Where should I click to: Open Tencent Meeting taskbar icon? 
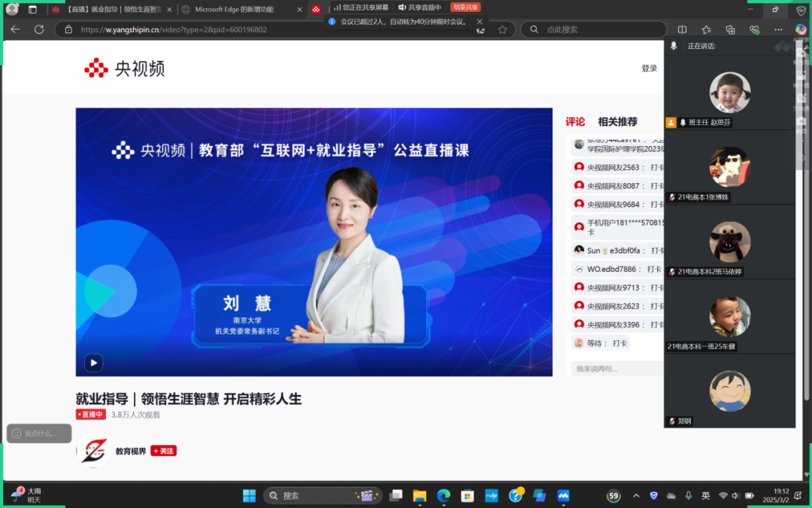pyautogui.click(x=563, y=495)
